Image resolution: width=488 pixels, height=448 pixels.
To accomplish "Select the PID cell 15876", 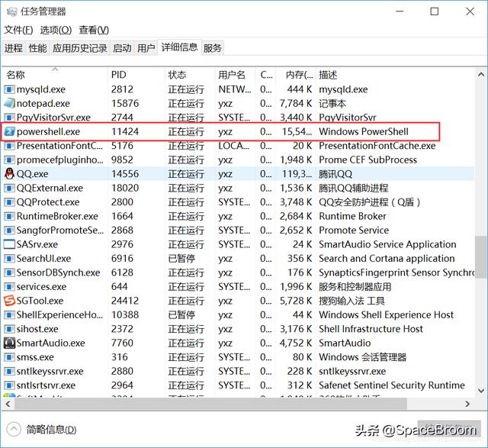I will point(125,104).
